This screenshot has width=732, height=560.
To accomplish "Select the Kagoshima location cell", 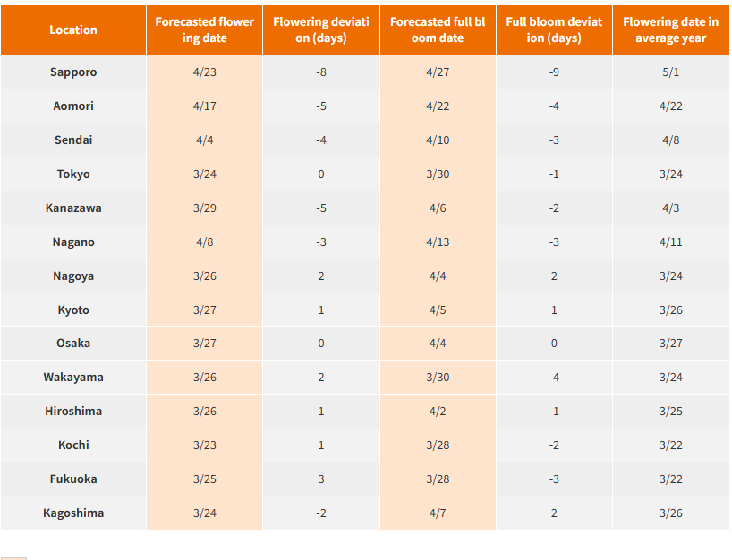I will point(73,513).
